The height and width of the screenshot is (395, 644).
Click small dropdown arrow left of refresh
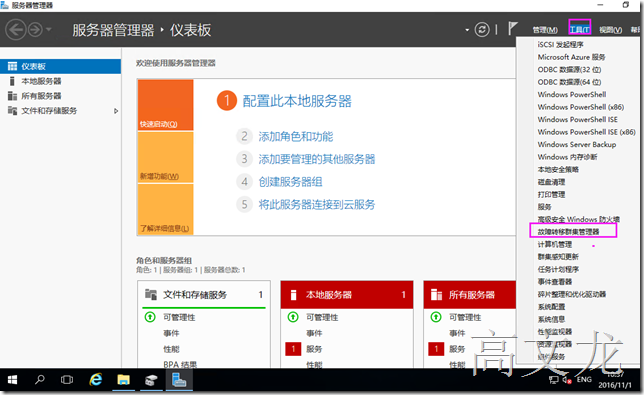467,30
